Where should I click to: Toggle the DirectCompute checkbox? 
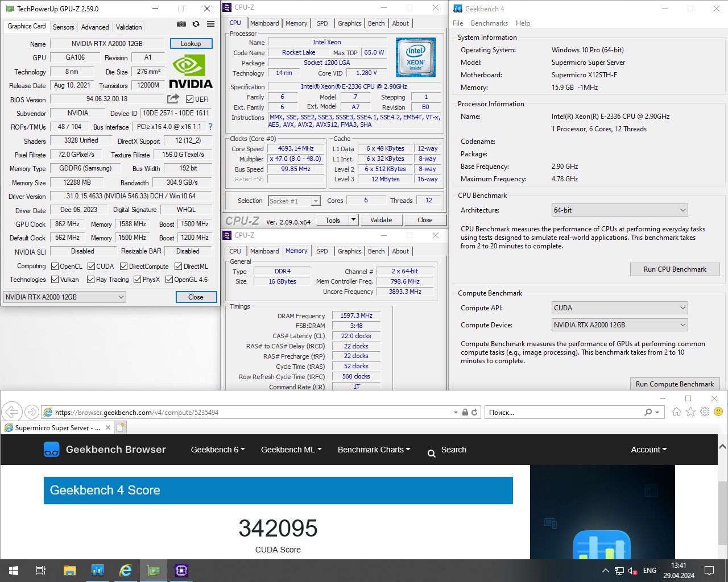coord(123,266)
